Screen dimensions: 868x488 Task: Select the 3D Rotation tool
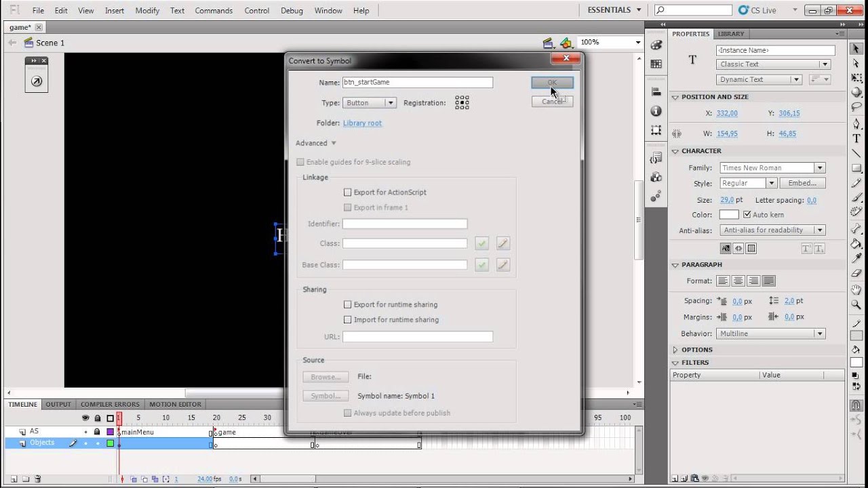(856, 93)
